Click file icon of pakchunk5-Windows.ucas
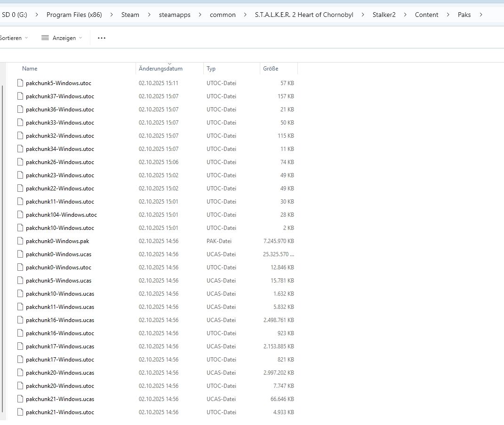The image size is (504, 425). click(x=20, y=280)
